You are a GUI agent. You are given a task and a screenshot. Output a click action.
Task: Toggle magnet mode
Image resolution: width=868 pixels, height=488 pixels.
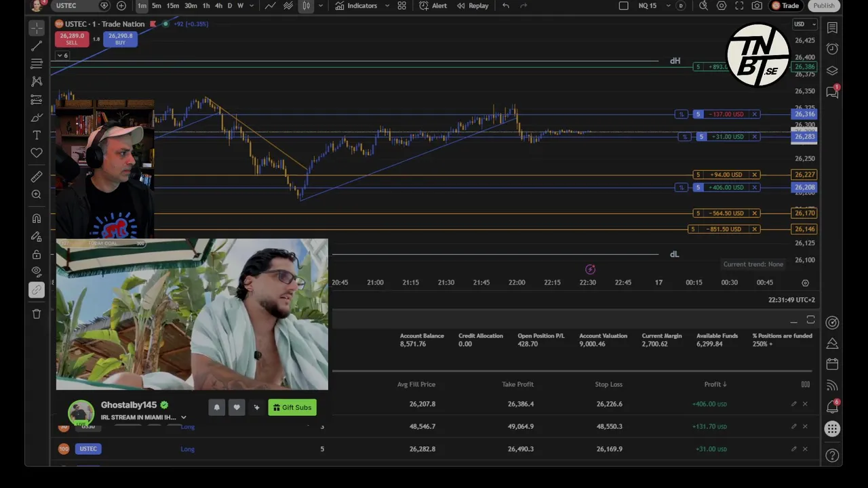(x=37, y=219)
